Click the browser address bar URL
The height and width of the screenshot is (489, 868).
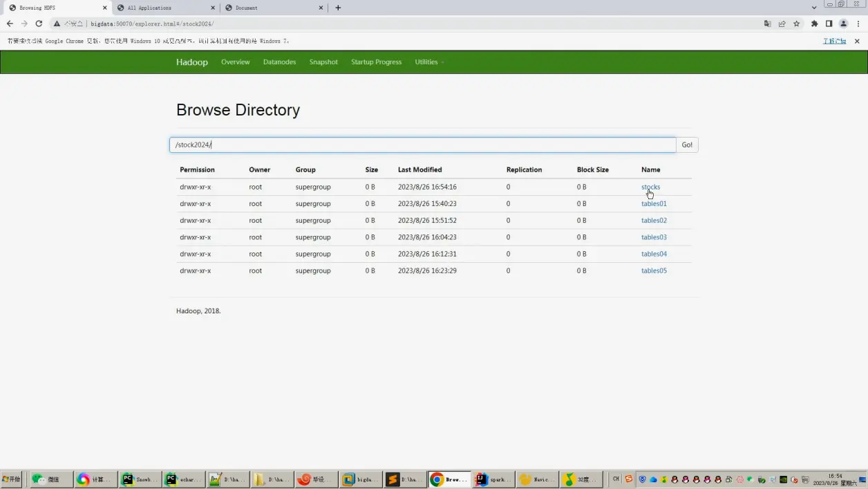point(152,24)
